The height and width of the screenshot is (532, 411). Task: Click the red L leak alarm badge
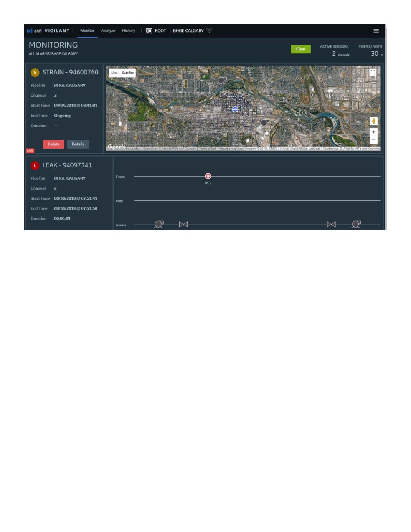point(35,165)
